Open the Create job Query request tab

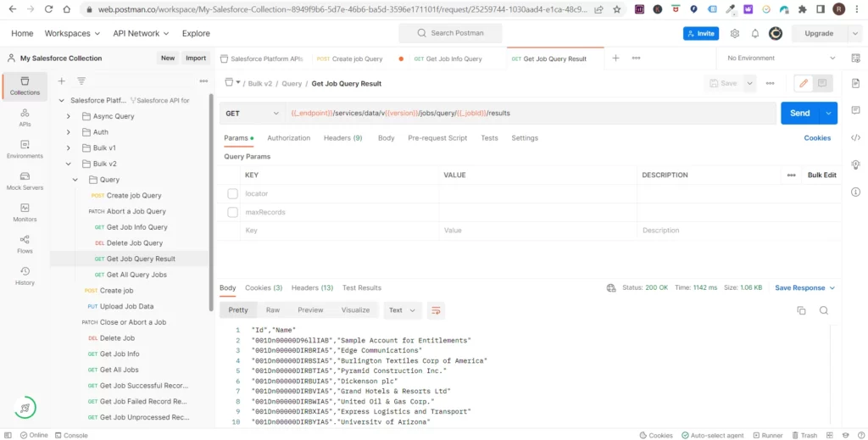point(358,58)
